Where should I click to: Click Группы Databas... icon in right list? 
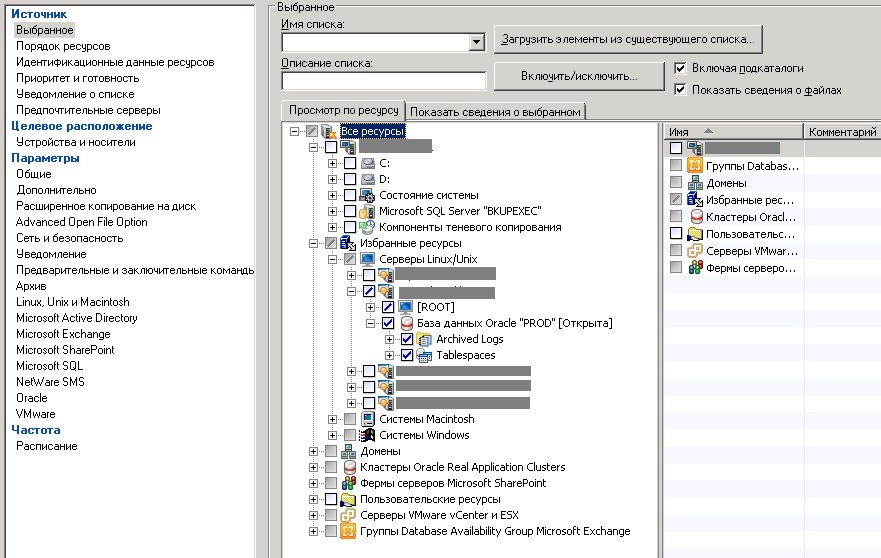click(695, 165)
